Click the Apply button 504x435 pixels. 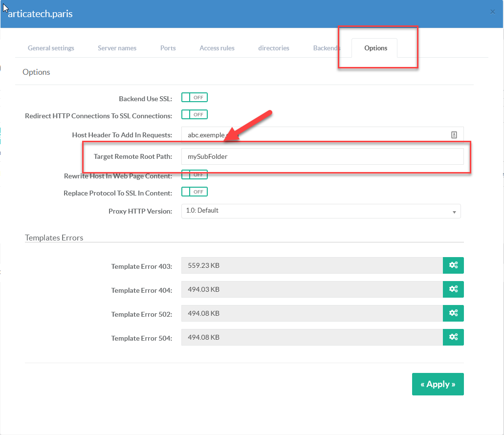point(438,384)
